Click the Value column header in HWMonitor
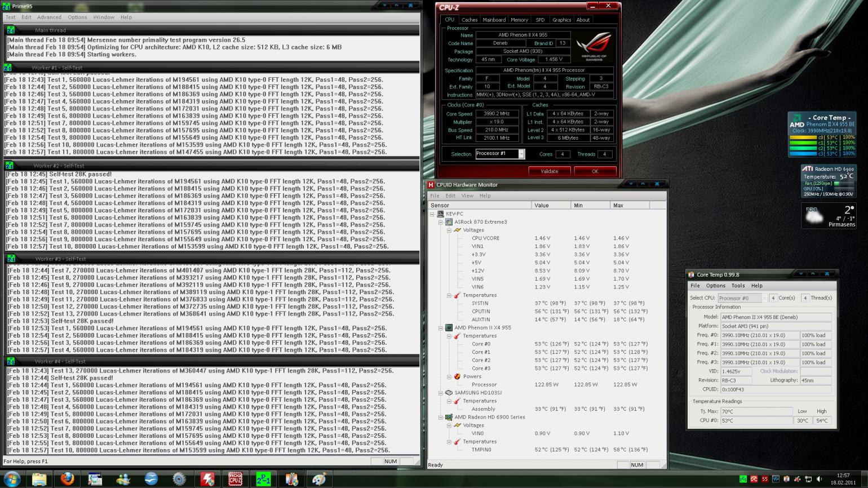Viewport: 868px width, 488px height. [551, 205]
